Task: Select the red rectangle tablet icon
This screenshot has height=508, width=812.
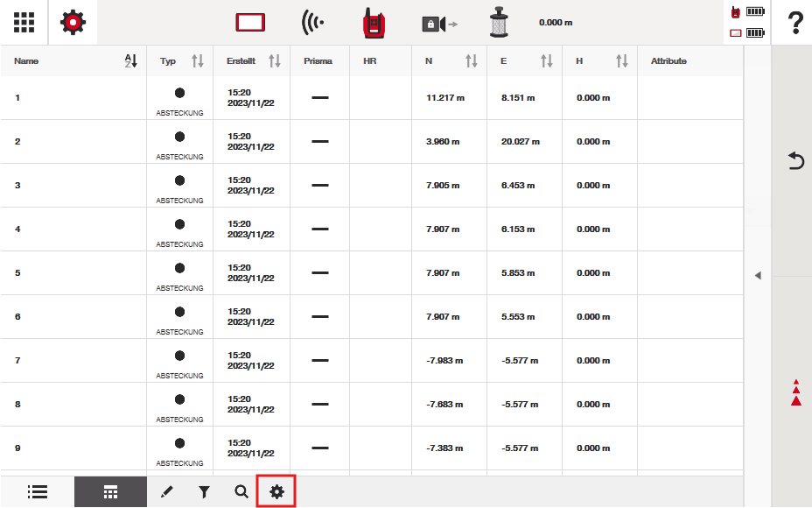Action: pyautogui.click(x=250, y=23)
